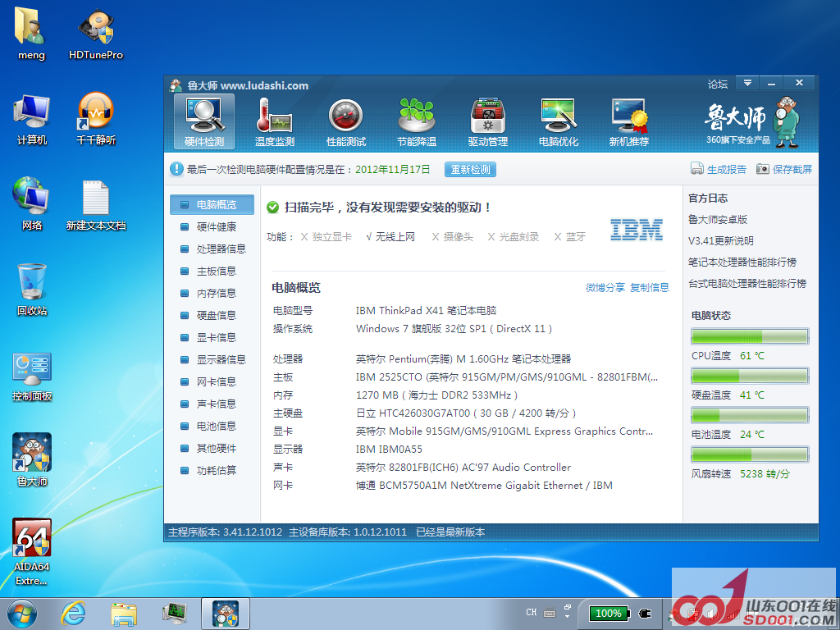Select the 新建文本文档 desktop file

(96, 204)
